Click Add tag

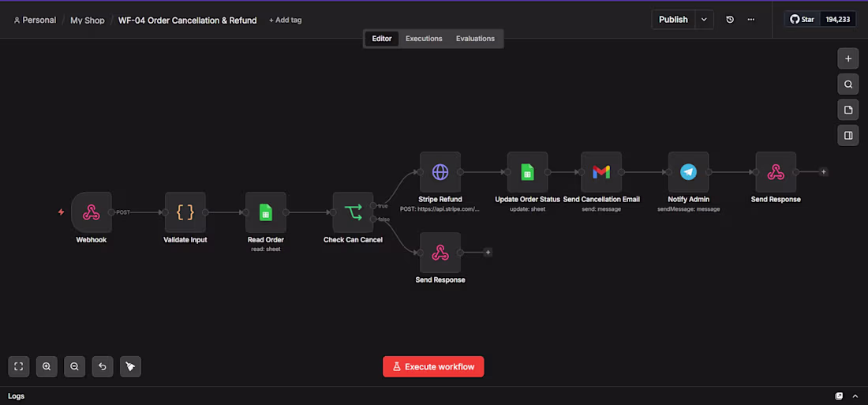(285, 20)
